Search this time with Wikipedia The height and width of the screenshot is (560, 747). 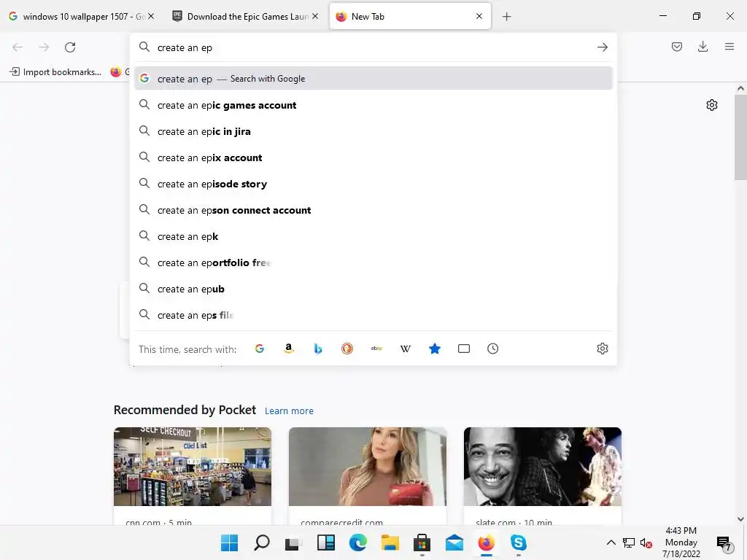click(x=406, y=349)
